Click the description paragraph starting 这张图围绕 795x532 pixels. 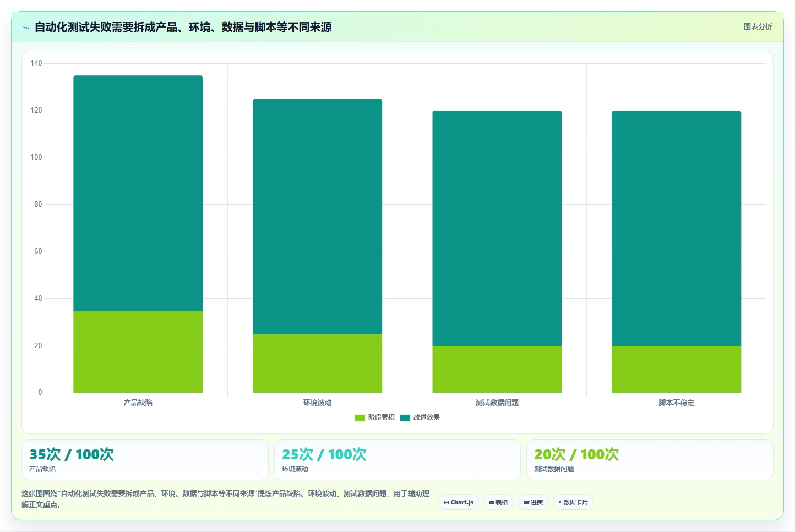225,499
